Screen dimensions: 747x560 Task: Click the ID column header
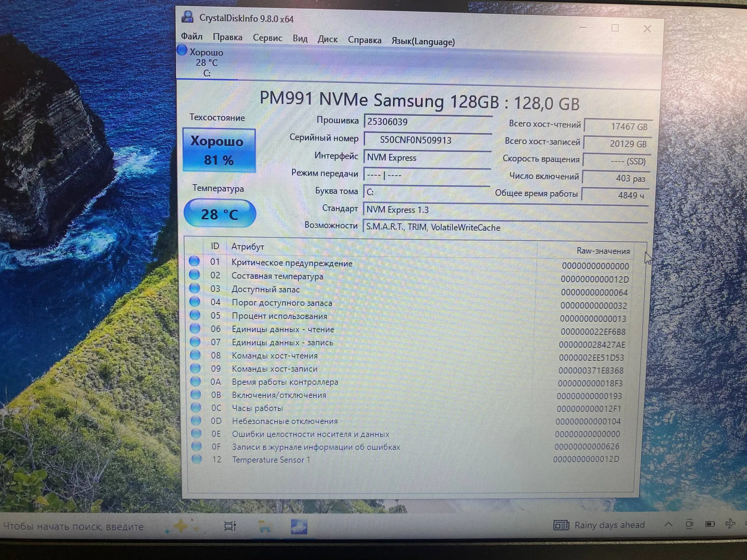click(x=215, y=246)
